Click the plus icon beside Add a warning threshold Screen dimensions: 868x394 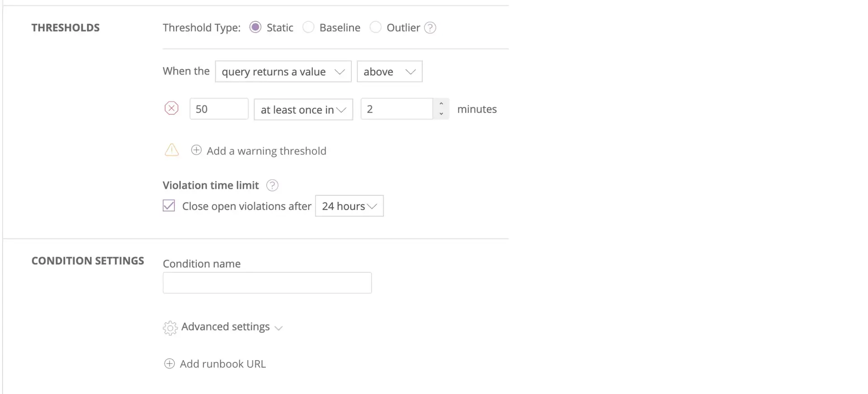(x=196, y=150)
